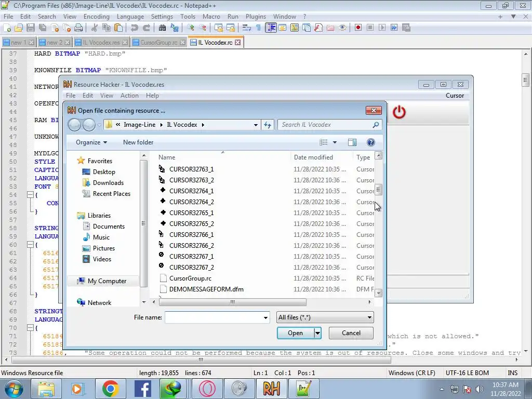The image size is (532, 399).
Task: Click the refresh button beside the address bar
Action: click(268, 125)
